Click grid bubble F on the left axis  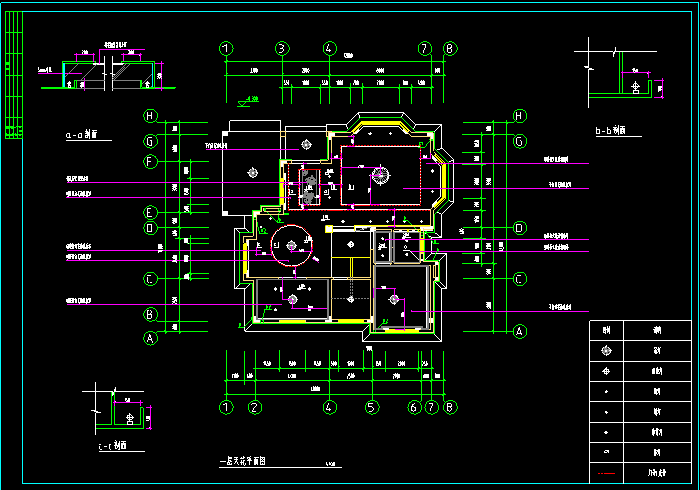(151, 161)
